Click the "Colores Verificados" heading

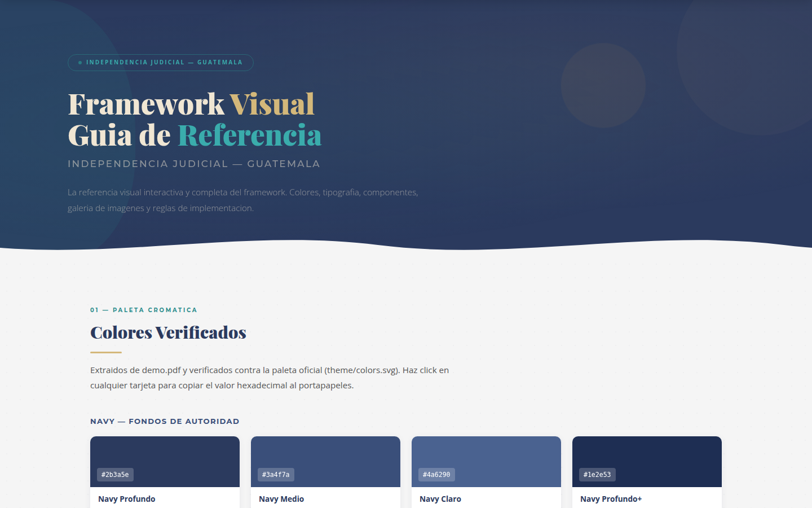click(x=168, y=332)
